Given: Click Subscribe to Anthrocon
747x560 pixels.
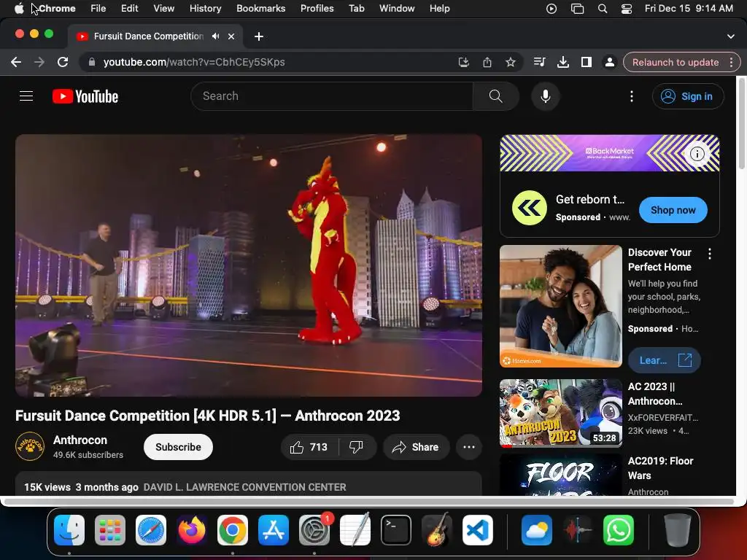Looking at the screenshot, I should coord(178,447).
